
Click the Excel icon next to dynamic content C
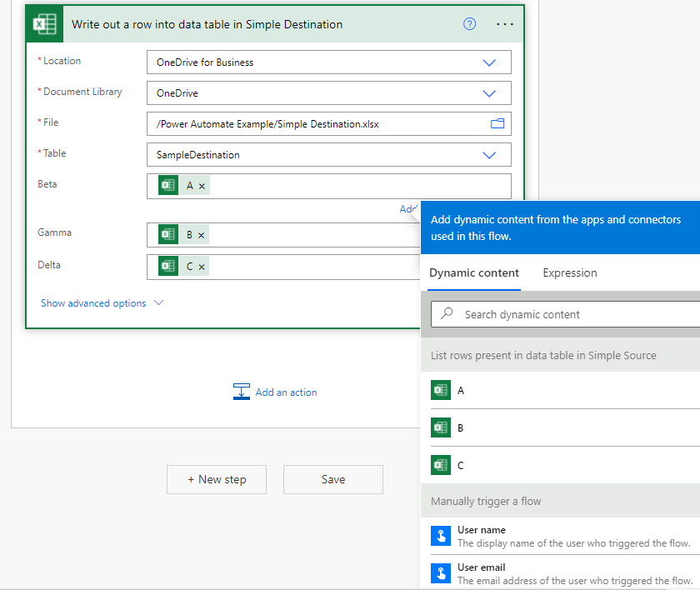click(441, 465)
